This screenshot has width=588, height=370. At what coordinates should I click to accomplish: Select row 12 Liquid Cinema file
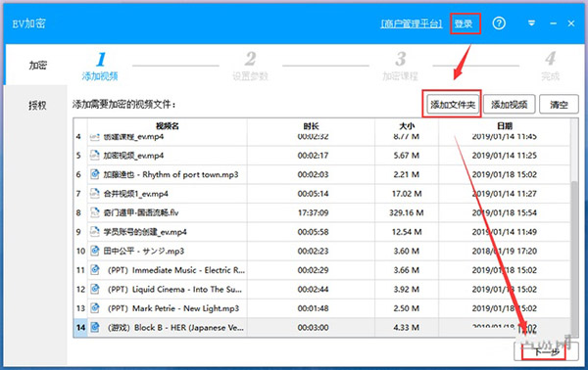pos(321,289)
